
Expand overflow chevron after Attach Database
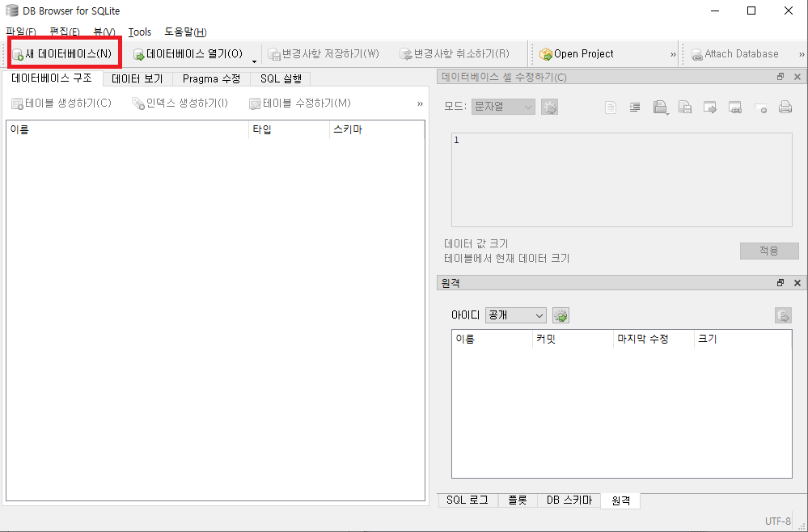[802, 54]
